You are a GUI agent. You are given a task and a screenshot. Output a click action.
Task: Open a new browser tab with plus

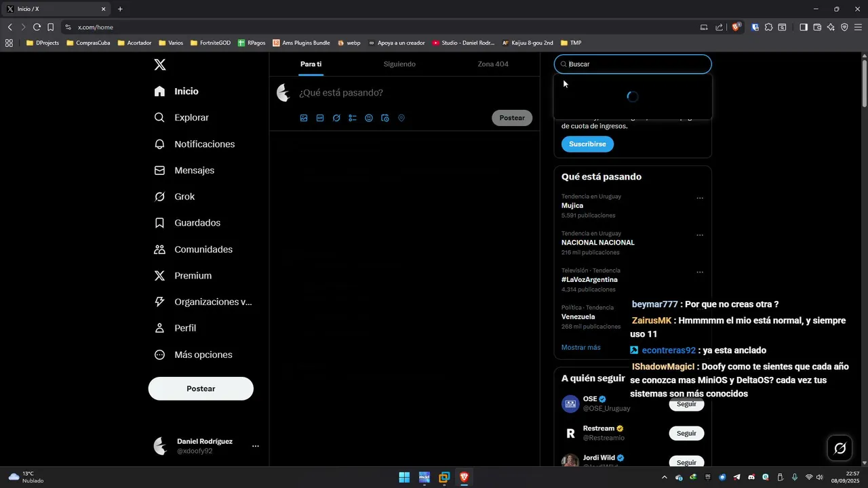[x=120, y=9]
